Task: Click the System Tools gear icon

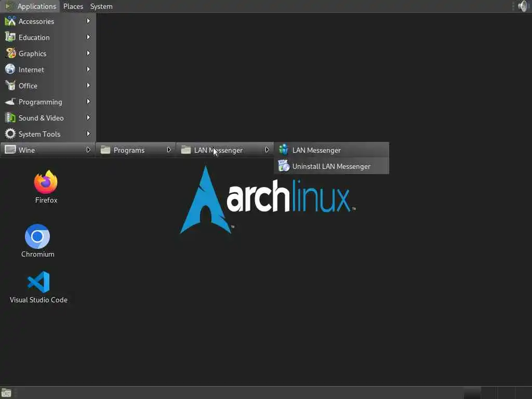Action: pos(10,134)
